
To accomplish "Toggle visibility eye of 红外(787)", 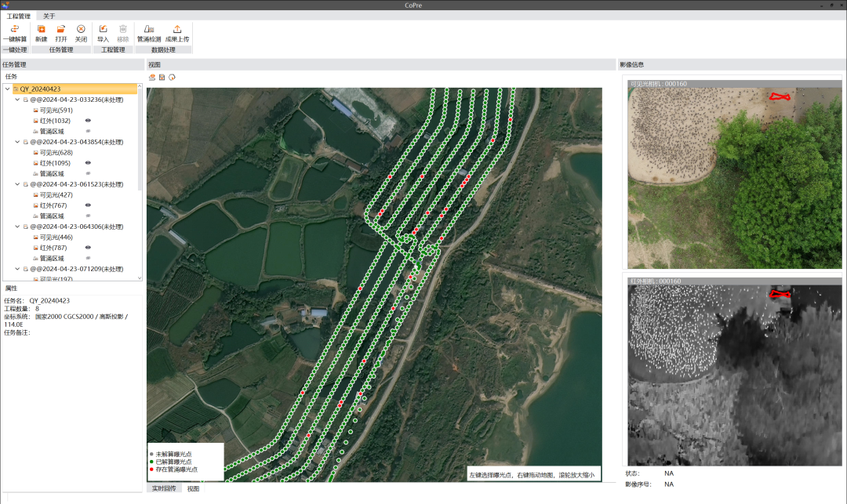I will pos(88,247).
